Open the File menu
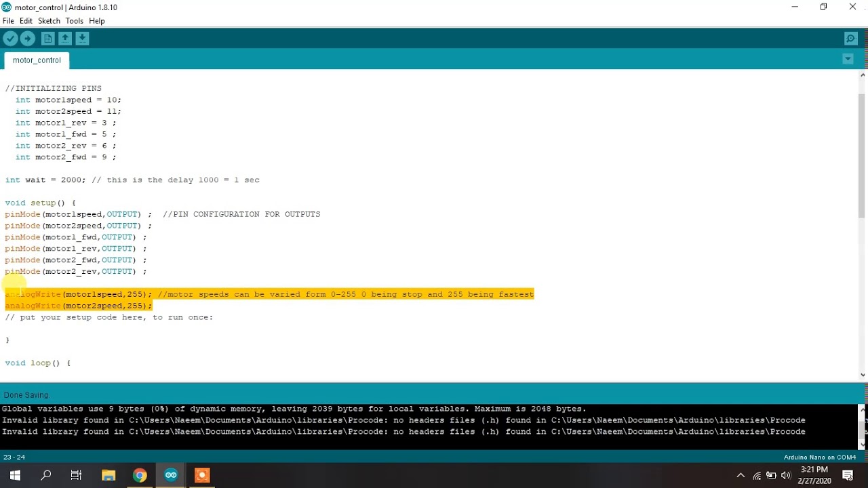The image size is (868, 488). click(8, 21)
